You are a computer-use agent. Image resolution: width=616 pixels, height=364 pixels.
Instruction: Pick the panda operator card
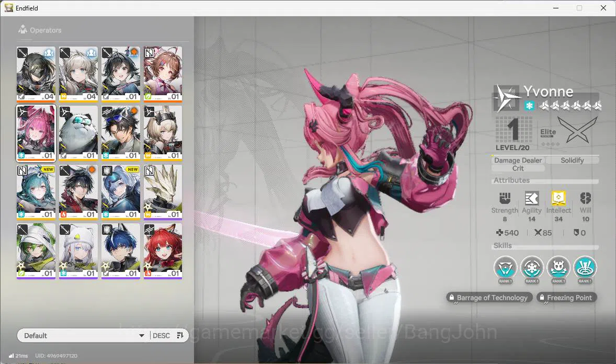coord(78,133)
